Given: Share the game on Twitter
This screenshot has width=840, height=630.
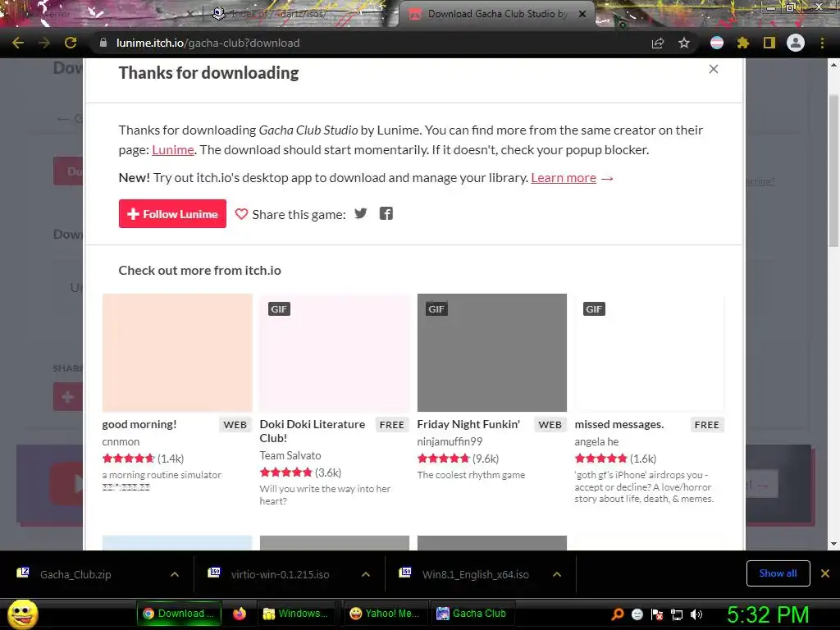Looking at the screenshot, I should pyautogui.click(x=361, y=214).
